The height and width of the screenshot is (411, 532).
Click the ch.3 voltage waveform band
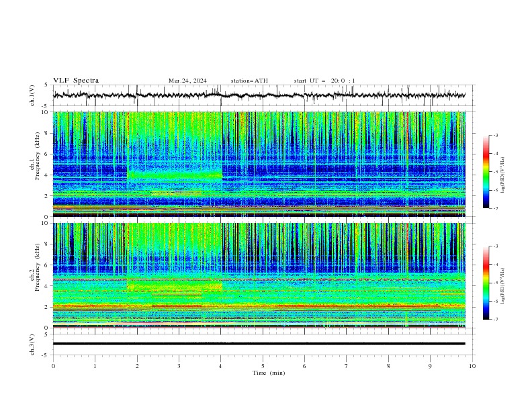[x=259, y=344]
